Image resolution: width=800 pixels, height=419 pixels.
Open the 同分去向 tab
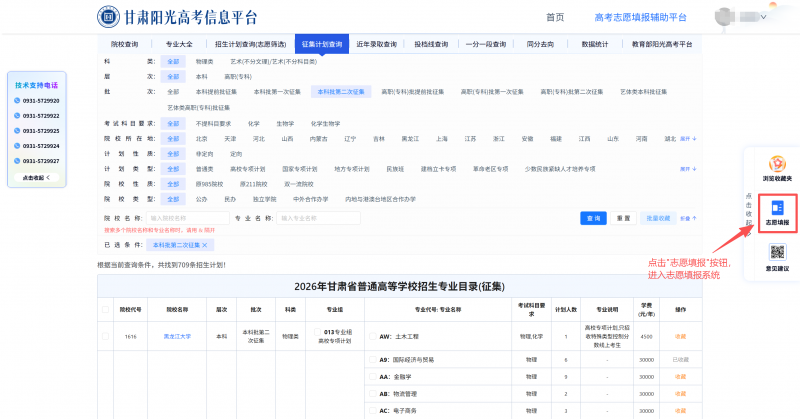coord(540,44)
